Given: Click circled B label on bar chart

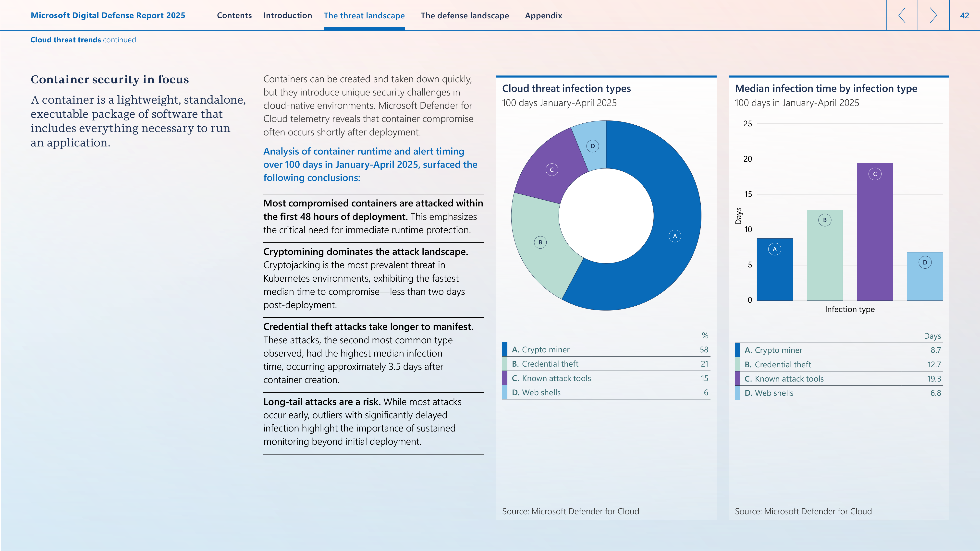Looking at the screenshot, I should (825, 220).
